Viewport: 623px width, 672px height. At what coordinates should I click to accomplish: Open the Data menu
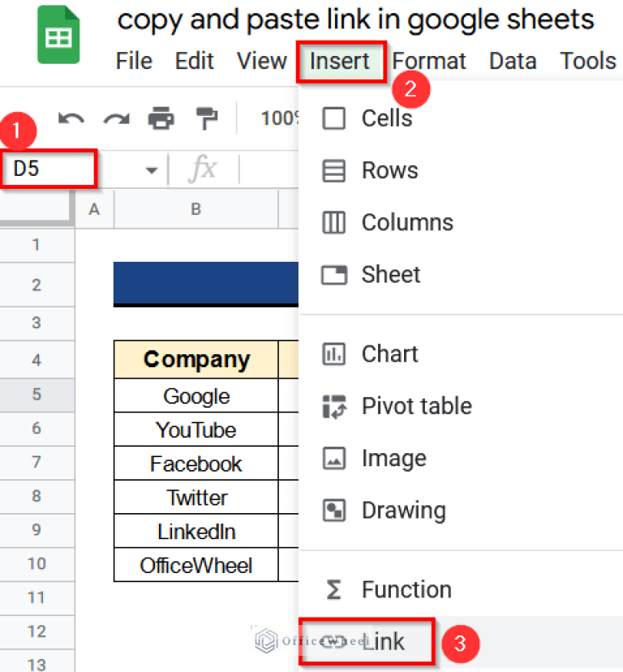(513, 61)
